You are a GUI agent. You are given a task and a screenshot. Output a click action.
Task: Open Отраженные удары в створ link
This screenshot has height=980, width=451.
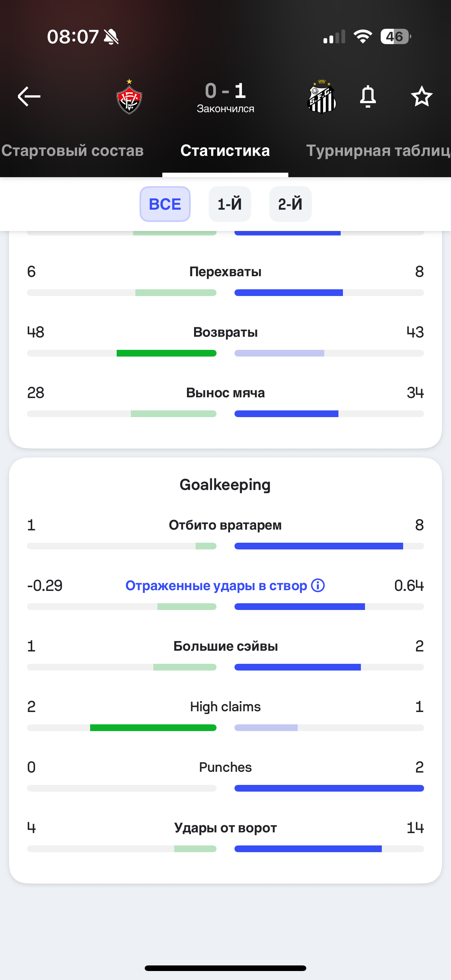coord(216,585)
